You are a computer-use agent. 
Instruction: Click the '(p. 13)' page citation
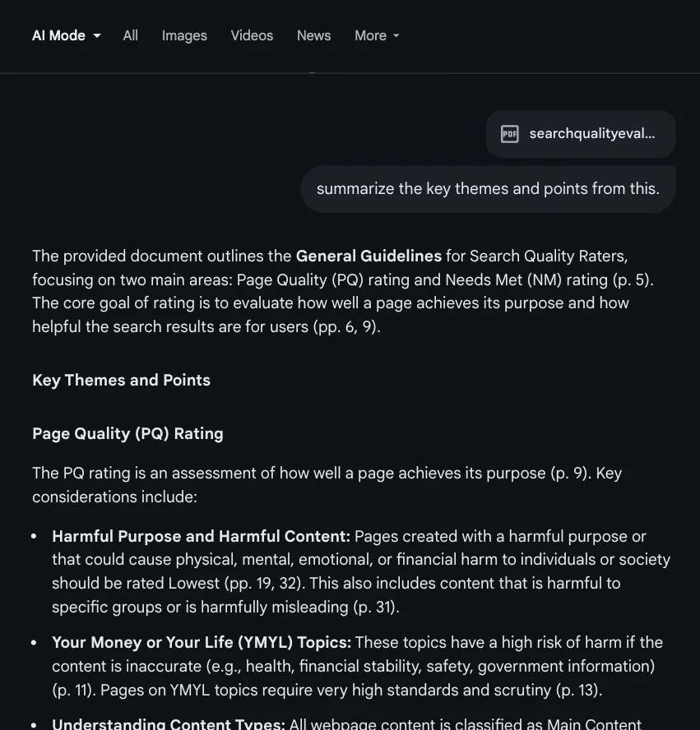tap(576, 690)
